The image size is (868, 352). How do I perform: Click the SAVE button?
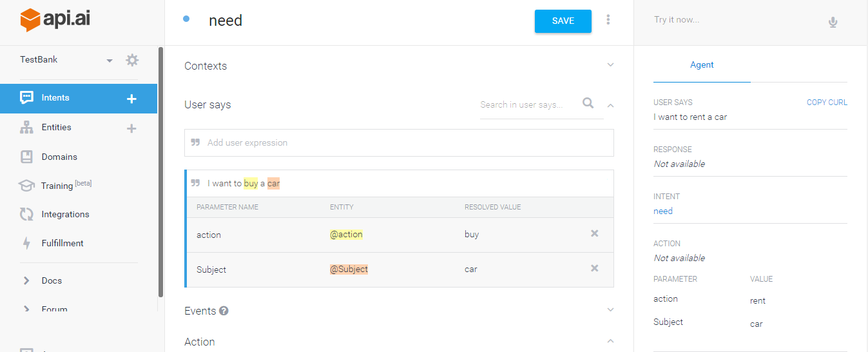click(x=563, y=21)
